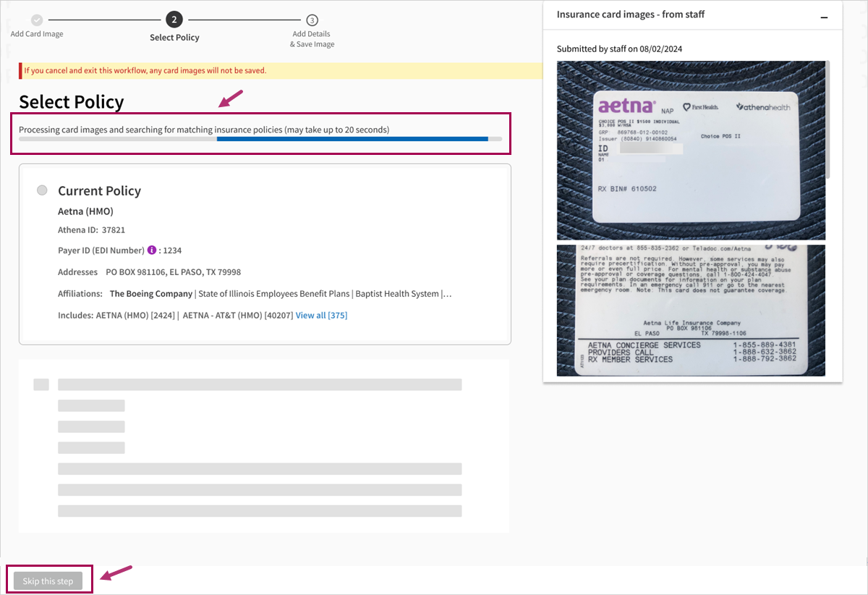Image resolution: width=868 pixels, height=595 pixels.
Task: Select the Current Policy radio button
Action: (x=42, y=190)
